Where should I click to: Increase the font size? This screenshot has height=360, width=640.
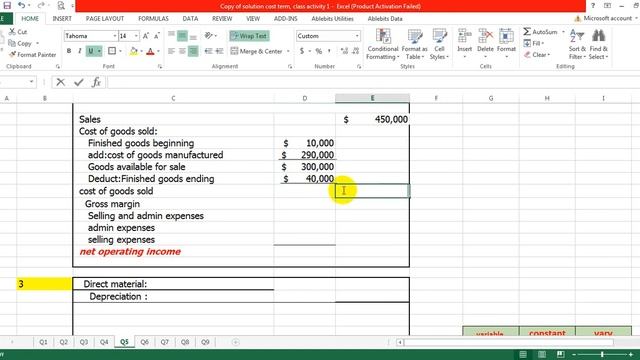pyautogui.click(x=146, y=36)
